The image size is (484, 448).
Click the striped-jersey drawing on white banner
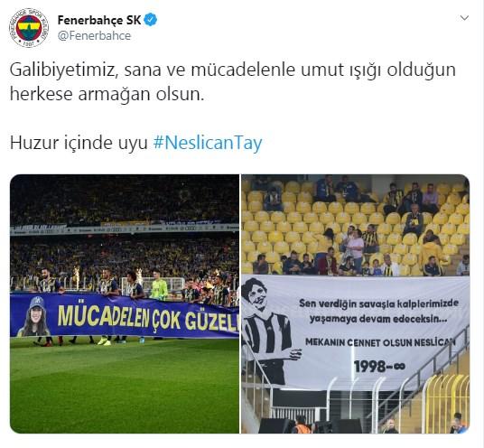click(x=267, y=331)
